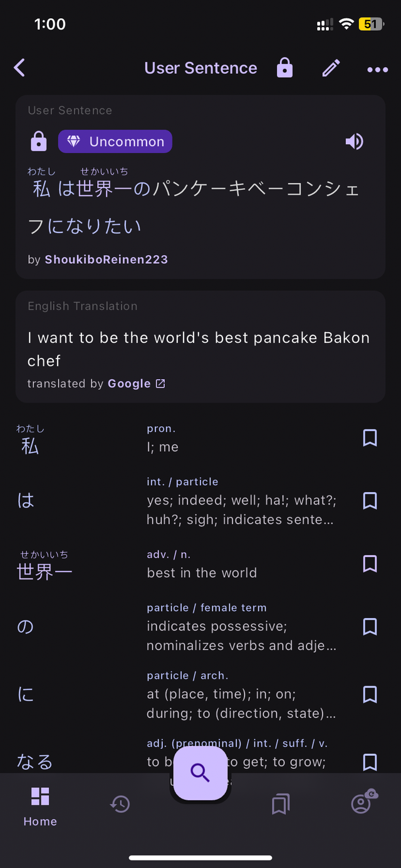Bookmark the word 私
Image resolution: width=401 pixels, height=868 pixels.
(x=370, y=438)
